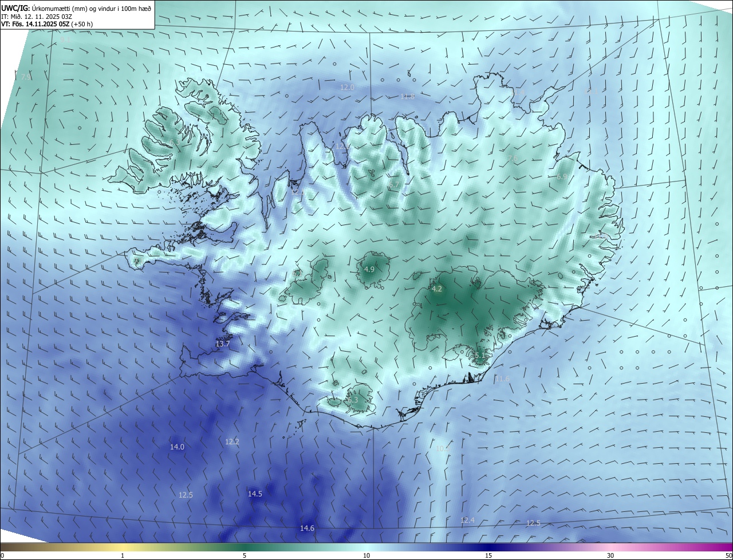Click the 11.8 value label north of Iceland
The height and width of the screenshot is (560, 733).
(x=407, y=97)
